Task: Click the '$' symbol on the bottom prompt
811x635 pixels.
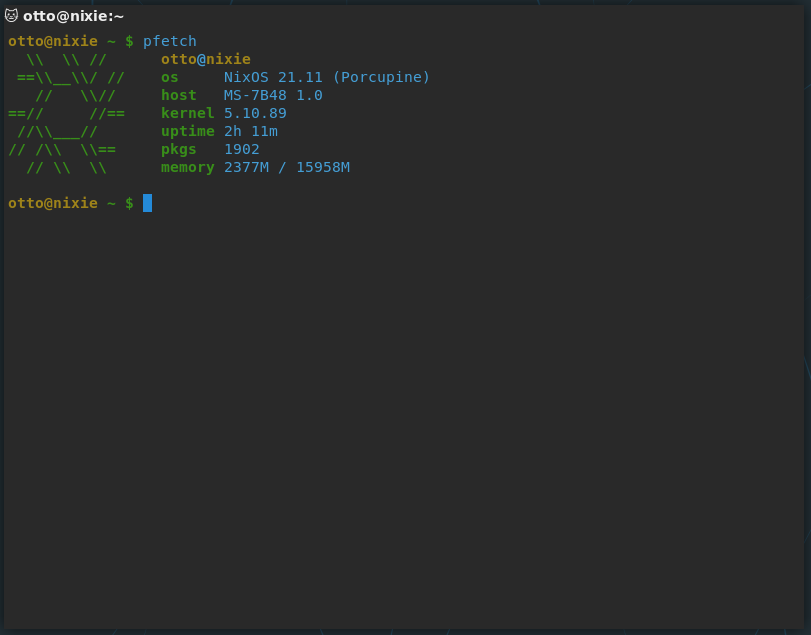Action: pos(131,203)
